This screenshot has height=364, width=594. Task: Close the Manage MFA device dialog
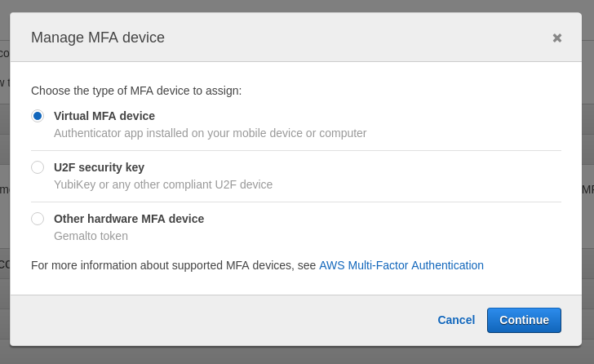point(556,38)
